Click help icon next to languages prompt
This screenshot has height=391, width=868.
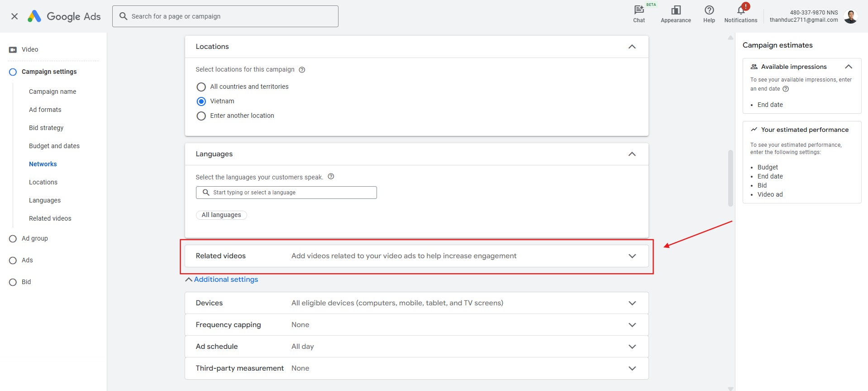[331, 177]
